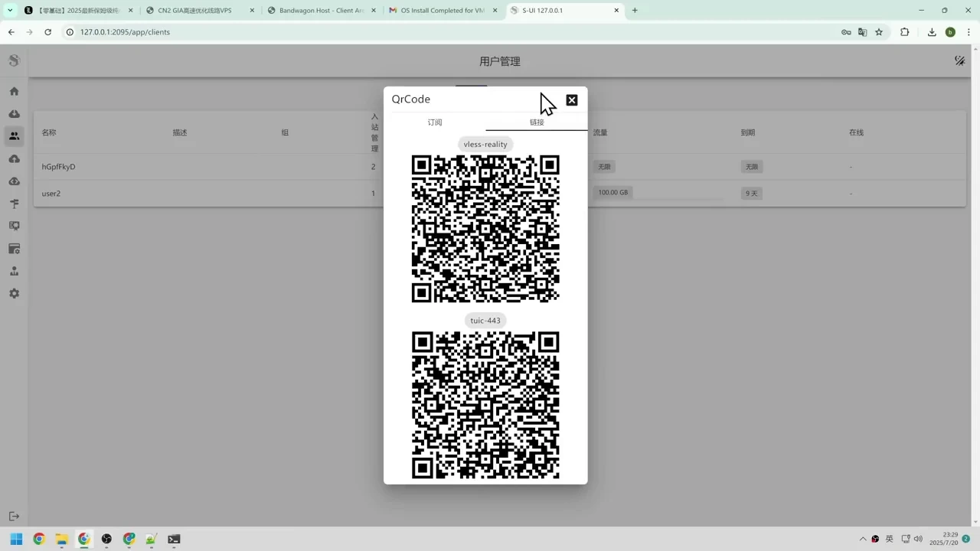Click the 到期 column header
This screenshot has width=980, height=551.
pos(748,132)
